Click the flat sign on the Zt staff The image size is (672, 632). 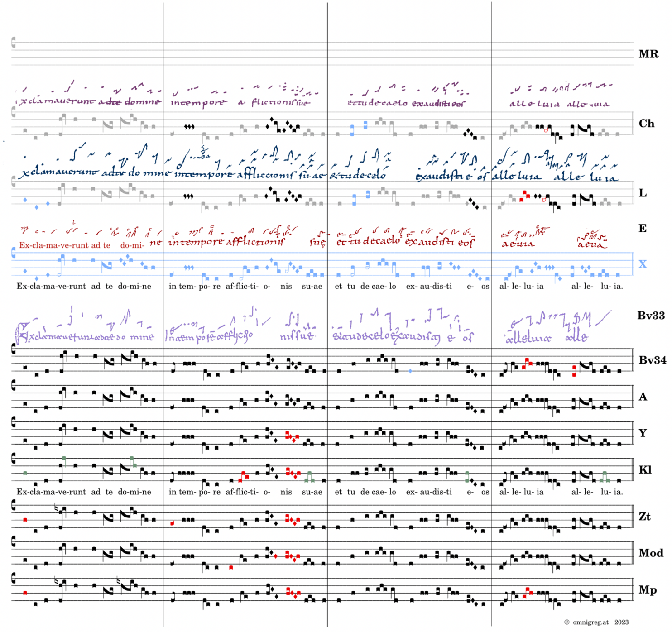(x=56, y=508)
